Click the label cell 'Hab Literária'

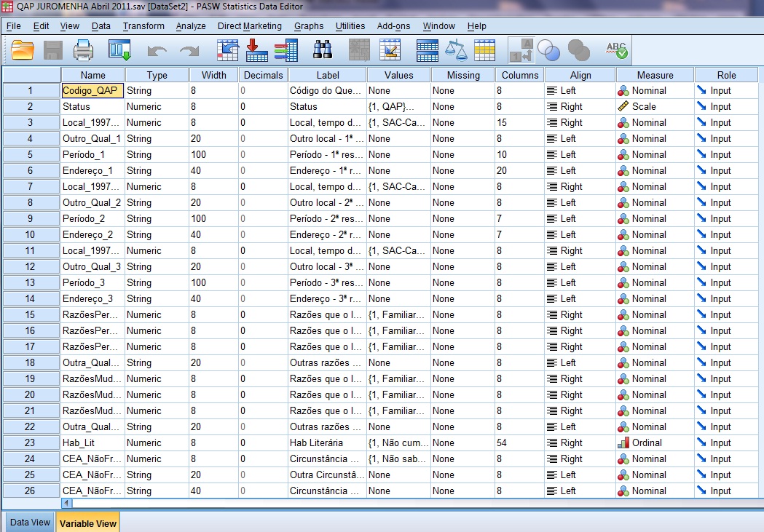tap(328, 443)
